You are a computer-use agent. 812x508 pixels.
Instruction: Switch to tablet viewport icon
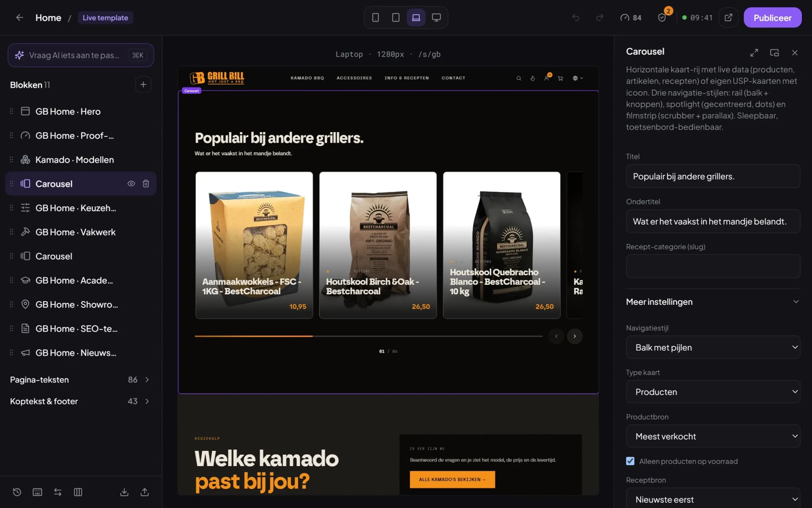pos(395,17)
